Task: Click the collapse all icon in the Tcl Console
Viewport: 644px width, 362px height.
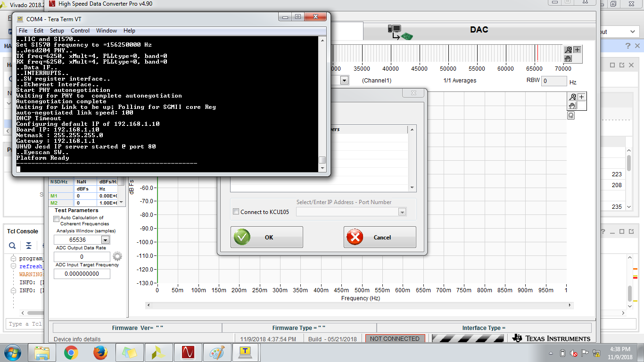Action: (x=29, y=246)
